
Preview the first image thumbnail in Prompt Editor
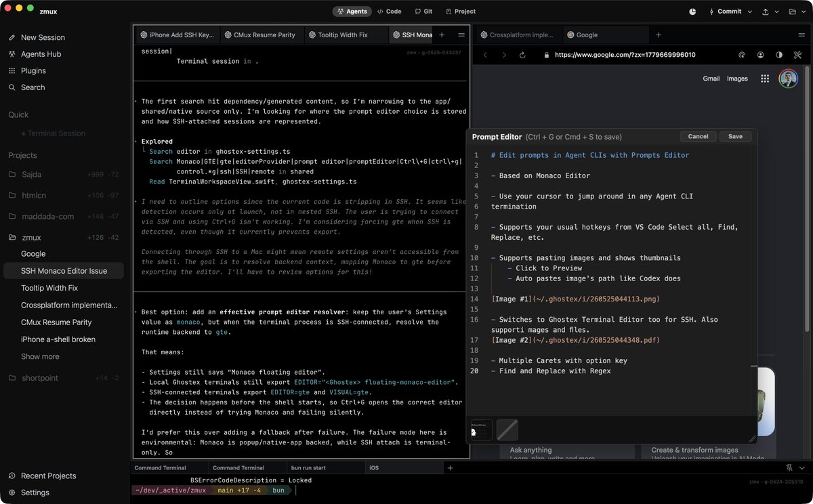click(x=482, y=429)
